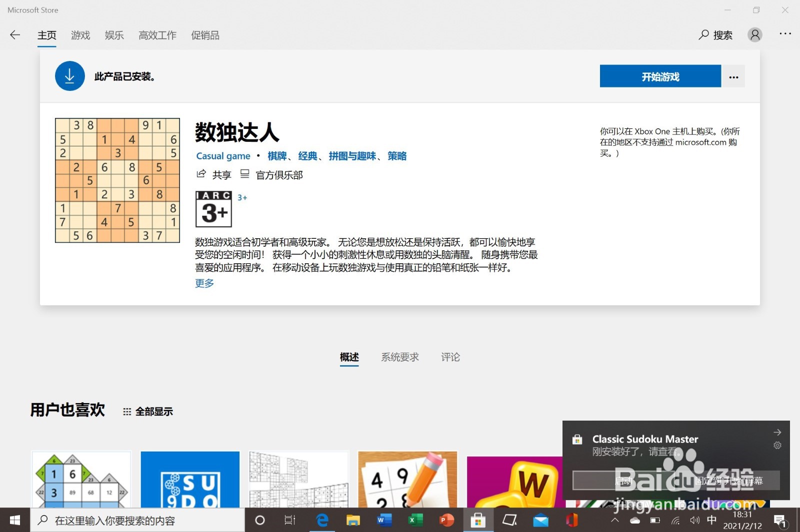Click the back arrow in Microsoft Store
This screenshot has height=532, width=800.
point(15,35)
